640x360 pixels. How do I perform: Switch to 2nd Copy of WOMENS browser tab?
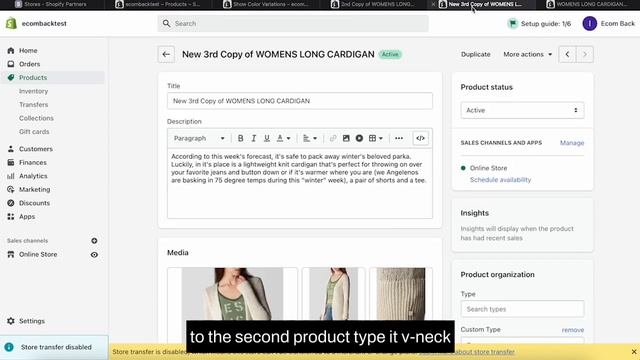pyautogui.click(x=373, y=4)
